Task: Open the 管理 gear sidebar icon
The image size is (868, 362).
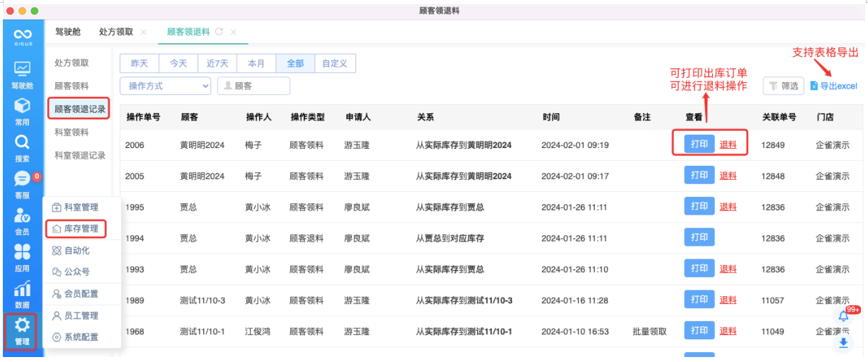Action: point(22,331)
